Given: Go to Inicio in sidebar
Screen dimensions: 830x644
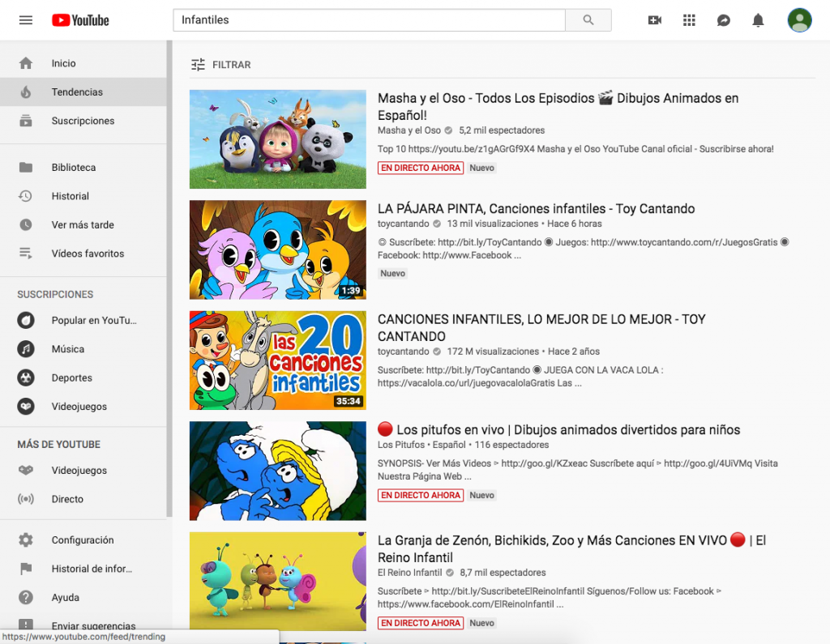Looking at the screenshot, I should point(63,63).
